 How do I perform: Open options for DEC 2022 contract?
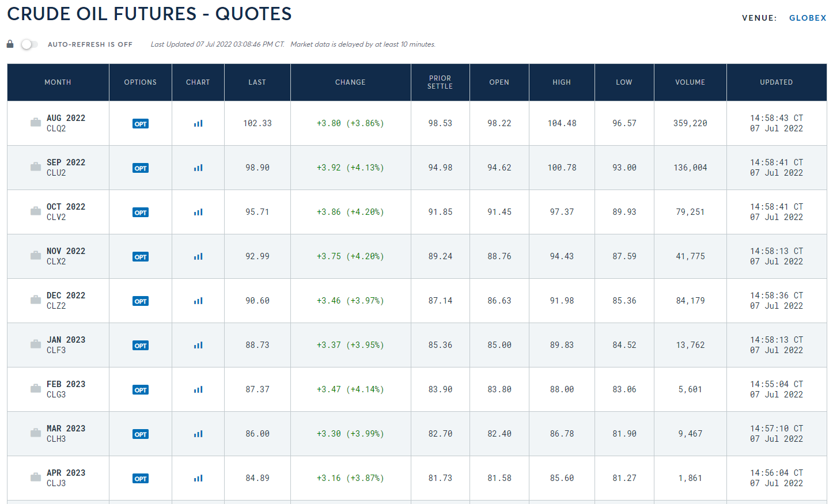click(x=141, y=301)
